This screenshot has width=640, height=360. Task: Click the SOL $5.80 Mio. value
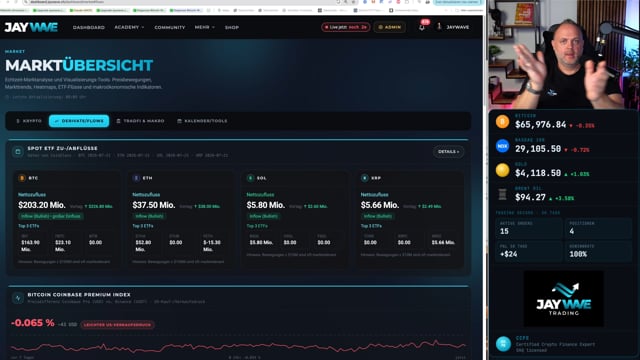(266, 205)
